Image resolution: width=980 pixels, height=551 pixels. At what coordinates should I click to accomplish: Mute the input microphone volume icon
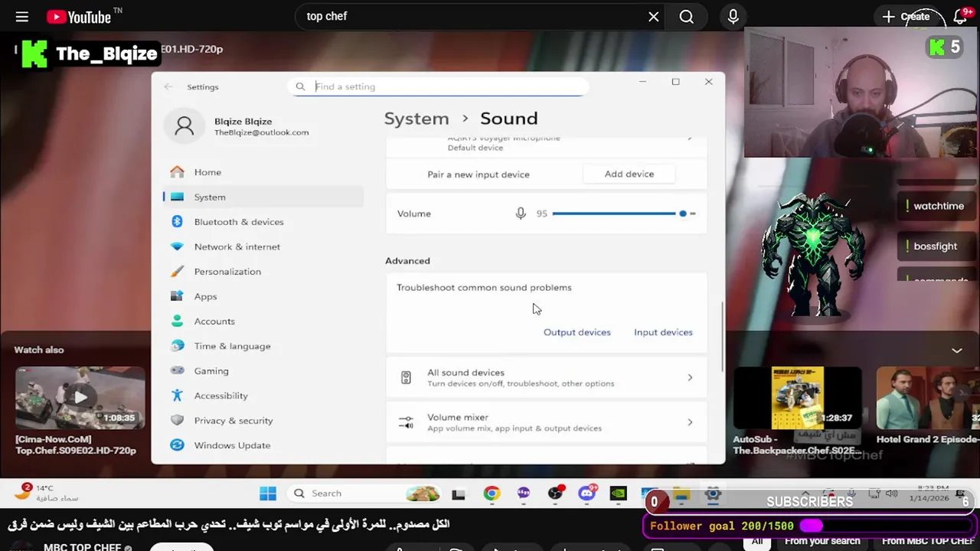521,214
